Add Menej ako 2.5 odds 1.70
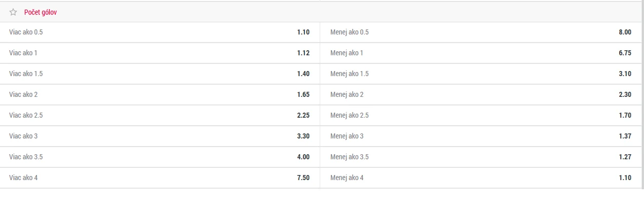644x209 pixels. click(x=482, y=116)
